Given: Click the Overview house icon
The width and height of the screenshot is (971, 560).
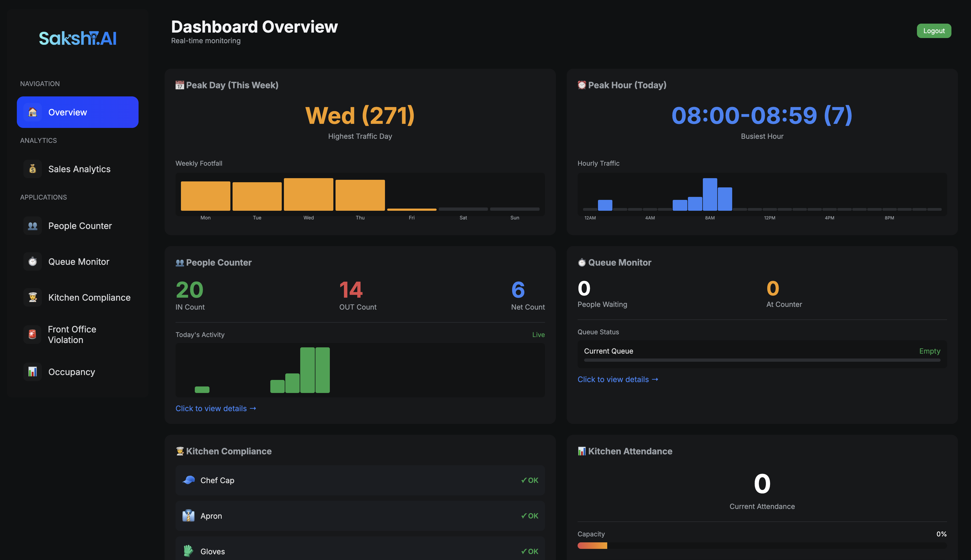Looking at the screenshot, I should [33, 112].
